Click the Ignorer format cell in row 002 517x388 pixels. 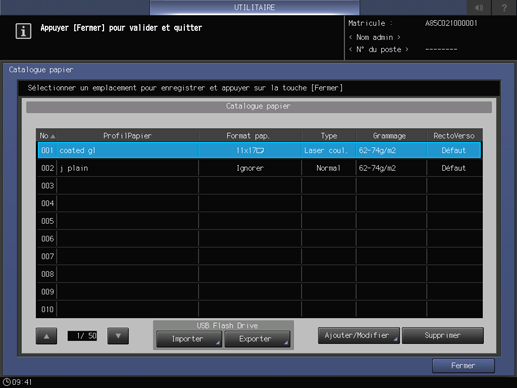250,168
